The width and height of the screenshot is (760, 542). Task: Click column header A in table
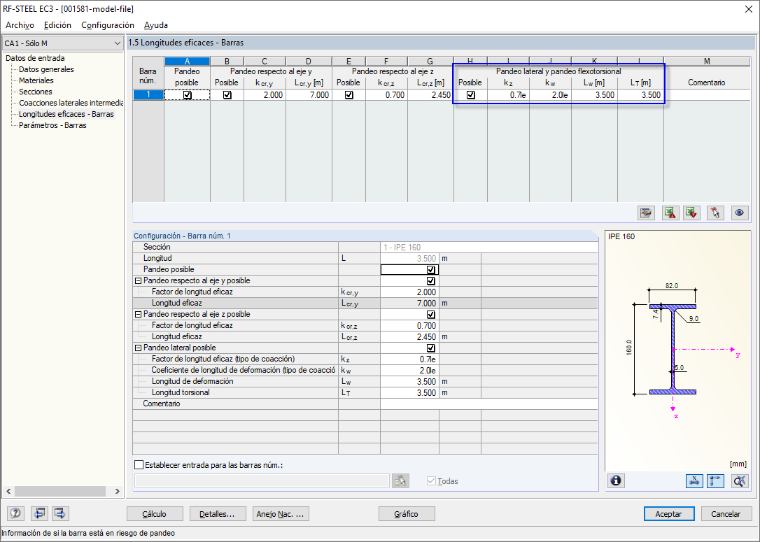(187, 61)
